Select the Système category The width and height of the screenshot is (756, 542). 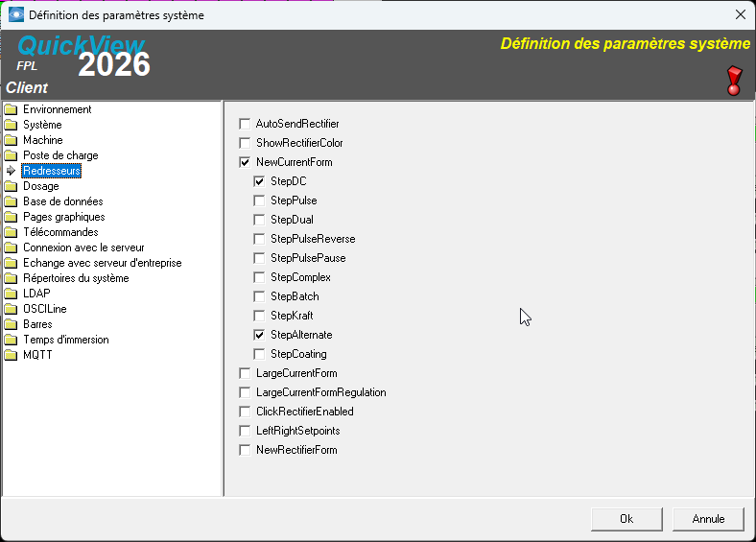pos(42,125)
